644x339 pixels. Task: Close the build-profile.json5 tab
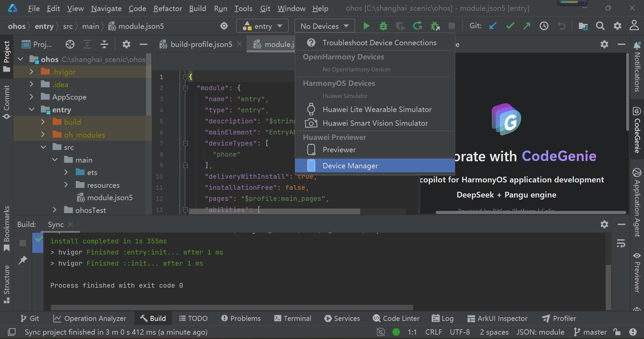click(239, 44)
